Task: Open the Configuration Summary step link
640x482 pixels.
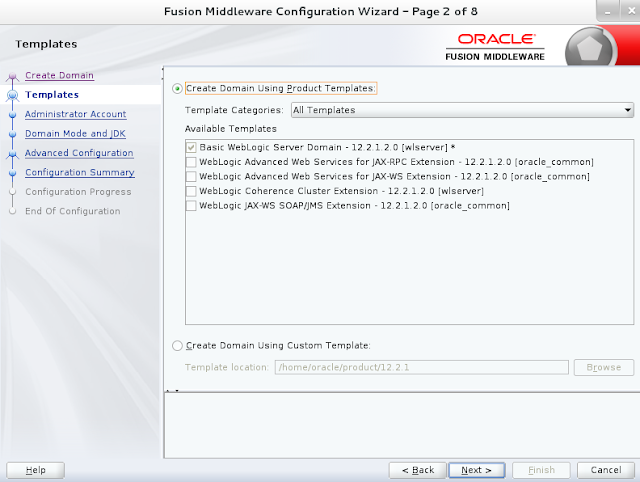Action: tap(80, 173)
